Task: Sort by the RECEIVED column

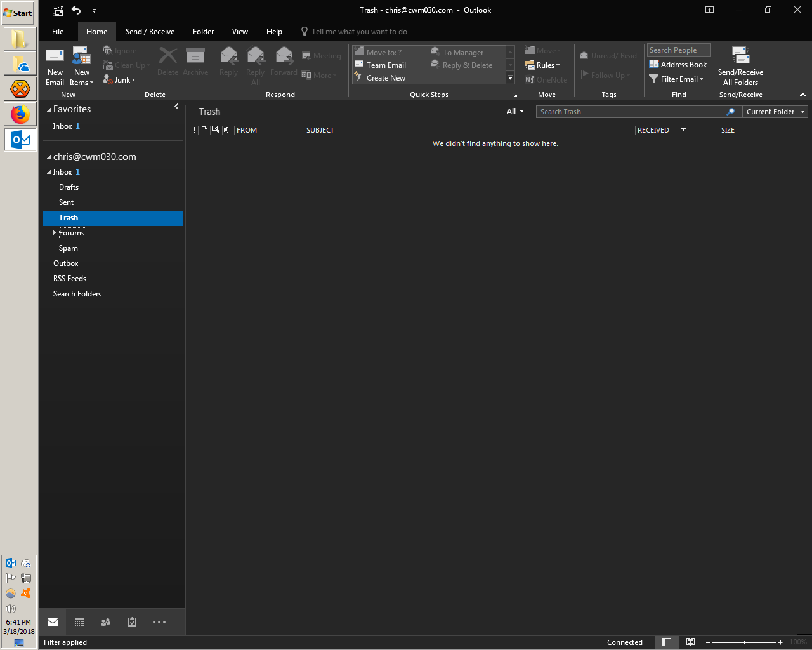Action: click(x=677, y=130)
